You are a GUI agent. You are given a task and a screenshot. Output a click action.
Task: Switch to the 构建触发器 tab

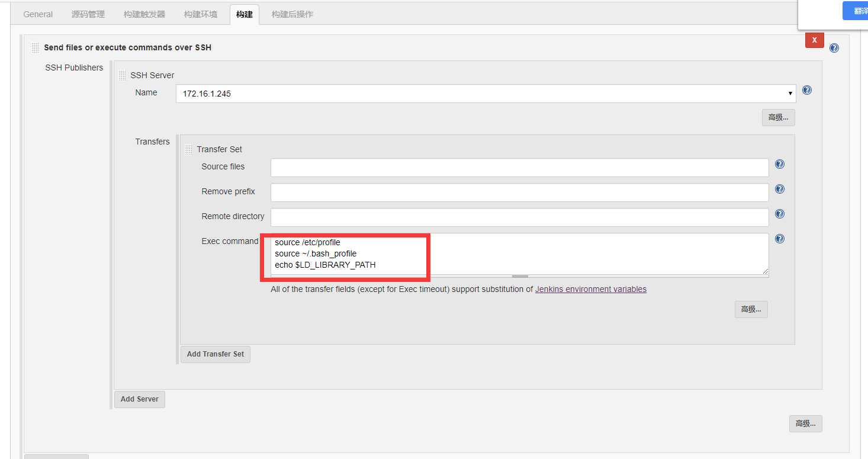click(144, 14)
